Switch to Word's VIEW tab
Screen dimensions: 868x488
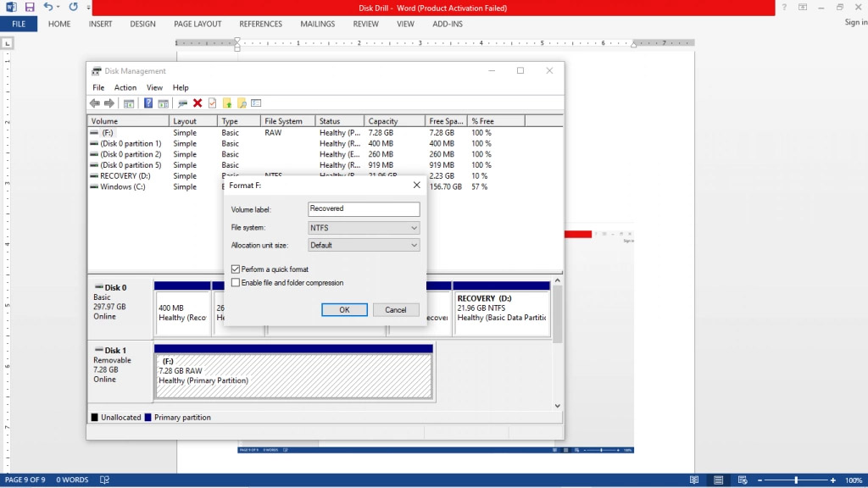[405, 25]
